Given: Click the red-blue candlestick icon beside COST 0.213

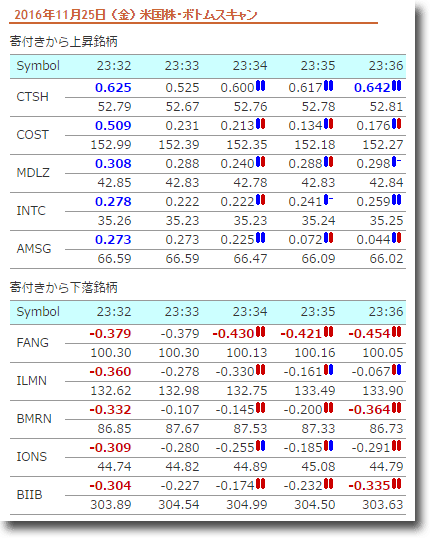Looking at the screenshot, I should tap(261, 124).
